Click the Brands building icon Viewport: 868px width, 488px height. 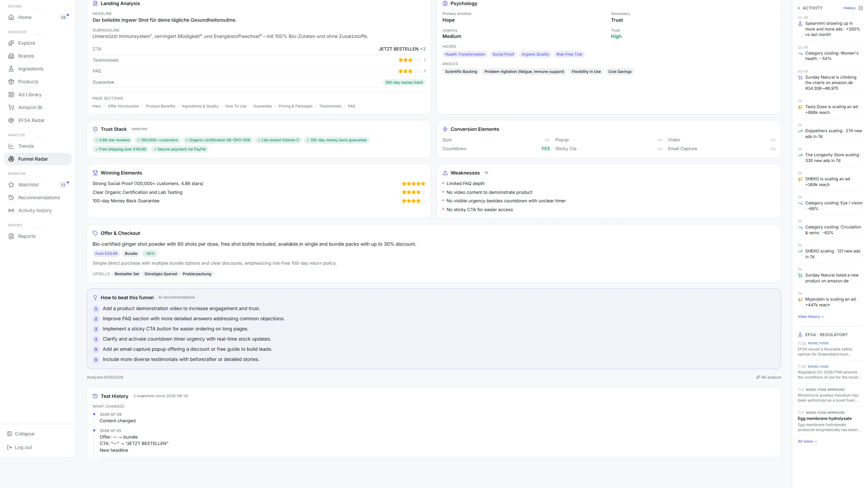click(x=11, y=56)
